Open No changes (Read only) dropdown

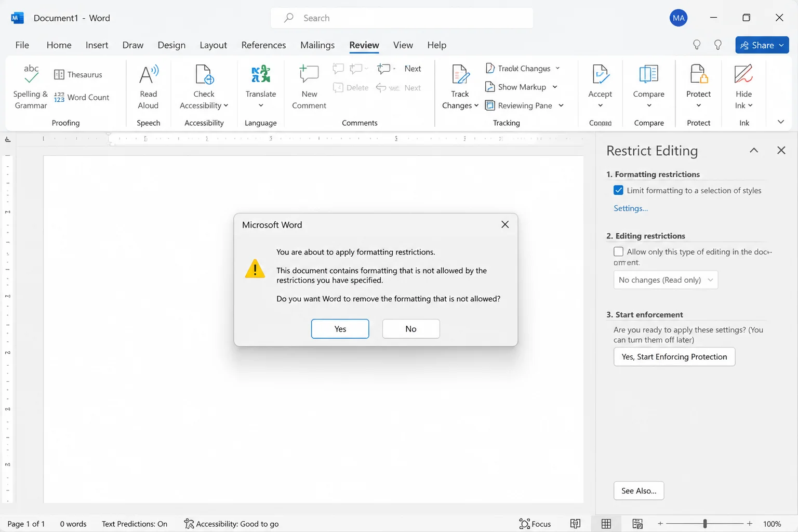(x=666, y=280)
